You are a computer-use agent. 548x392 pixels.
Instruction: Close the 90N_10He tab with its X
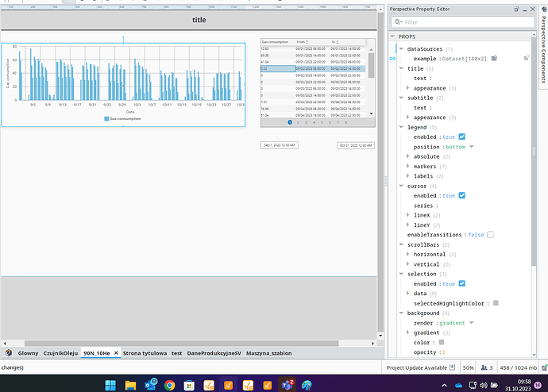pyautogui.click(x=116, y=353)
